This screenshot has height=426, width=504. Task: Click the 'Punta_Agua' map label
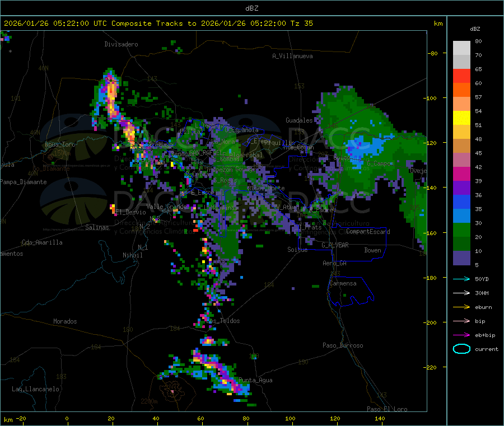(x=255, y=380)
